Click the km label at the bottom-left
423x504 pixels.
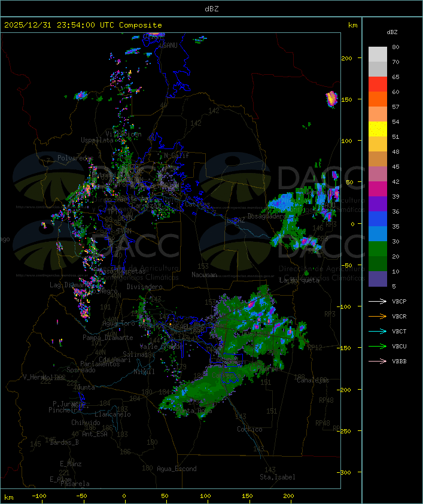click(x=8, y=497)
